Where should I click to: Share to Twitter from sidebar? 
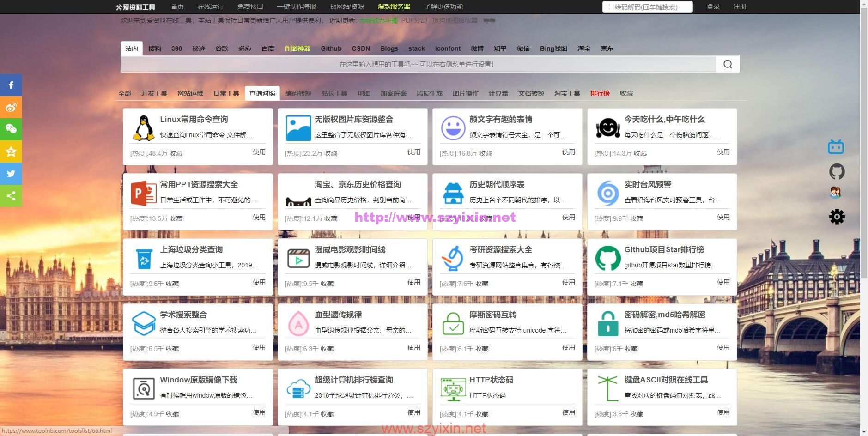[x=11, y=174]
